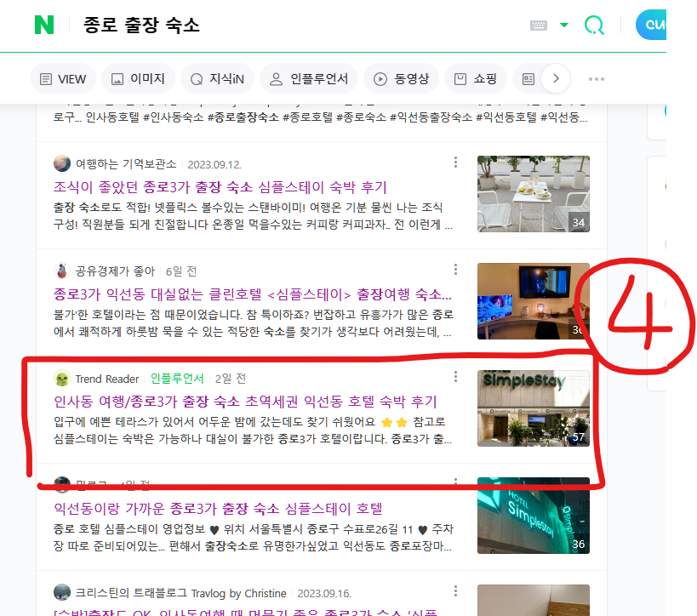This screenshot has width=697, height=616.
Task: Open the three-dot more menu beside tabs
Action: (596, 79)
